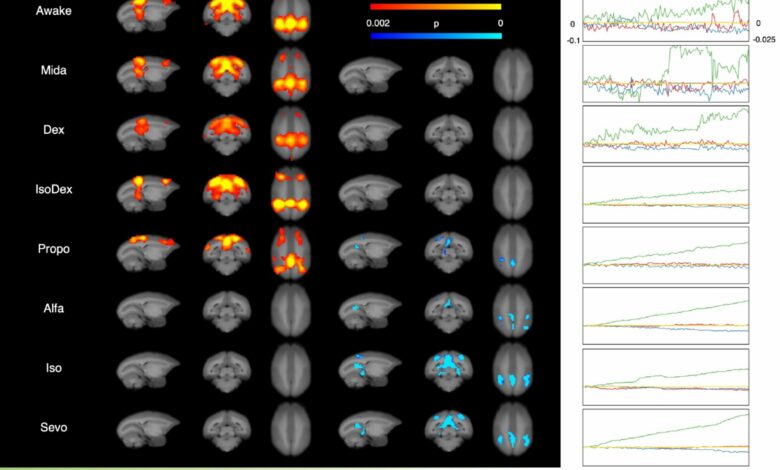Select the Propo axial brain with blue clusters
The image size is (780, 470).
(x=513, y=251)
